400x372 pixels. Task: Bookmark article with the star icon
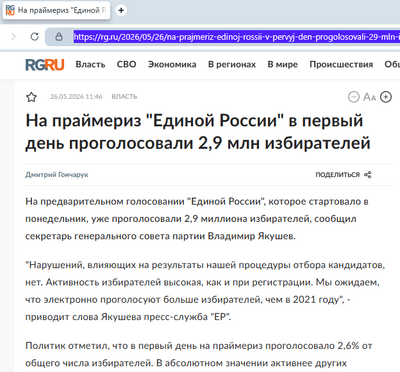click(x=31, y=97)
